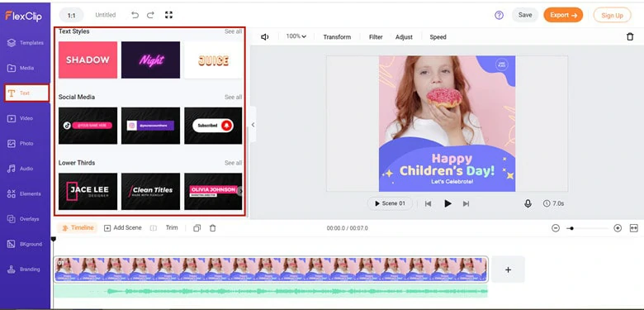Select the green audio waveform track

[271, 292]
